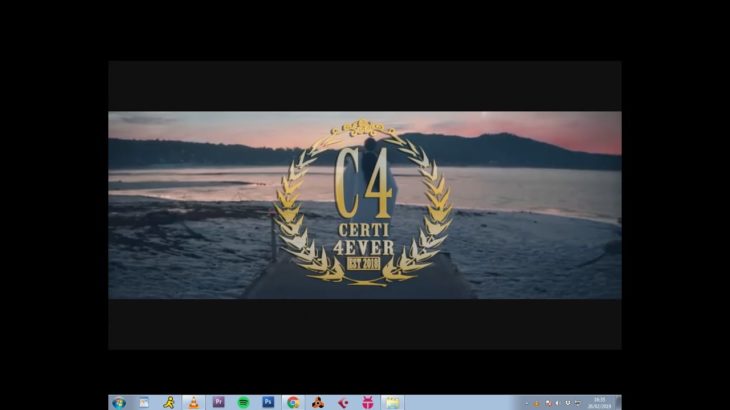Open the file explorer taskbar icon
Screen dimensions: 730x410
click(x=144, y=402)
